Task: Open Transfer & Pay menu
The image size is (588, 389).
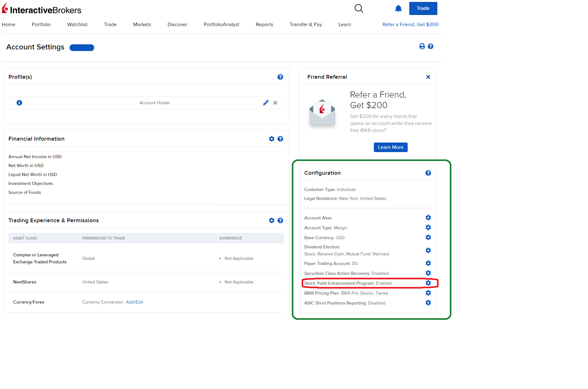Action: pos(306,25)
